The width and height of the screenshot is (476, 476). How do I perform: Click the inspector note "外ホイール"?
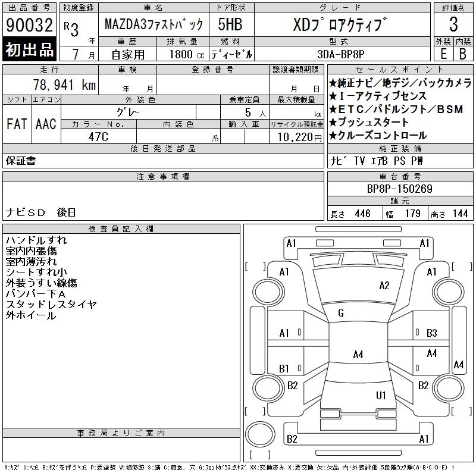tap(31, 315)
